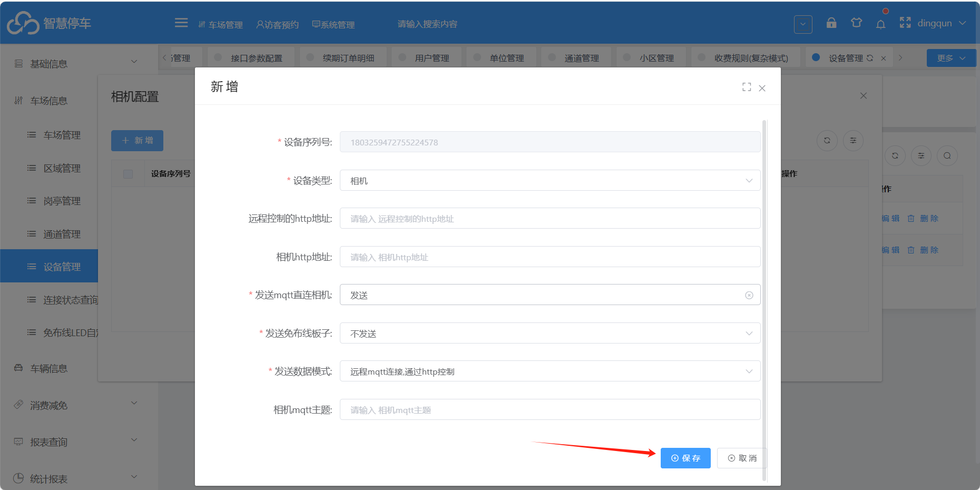The image size is (980, 490).
Task: Click refresh icon in 相机配置 panel
Action: pyautogui.click(x=827, y=141)
